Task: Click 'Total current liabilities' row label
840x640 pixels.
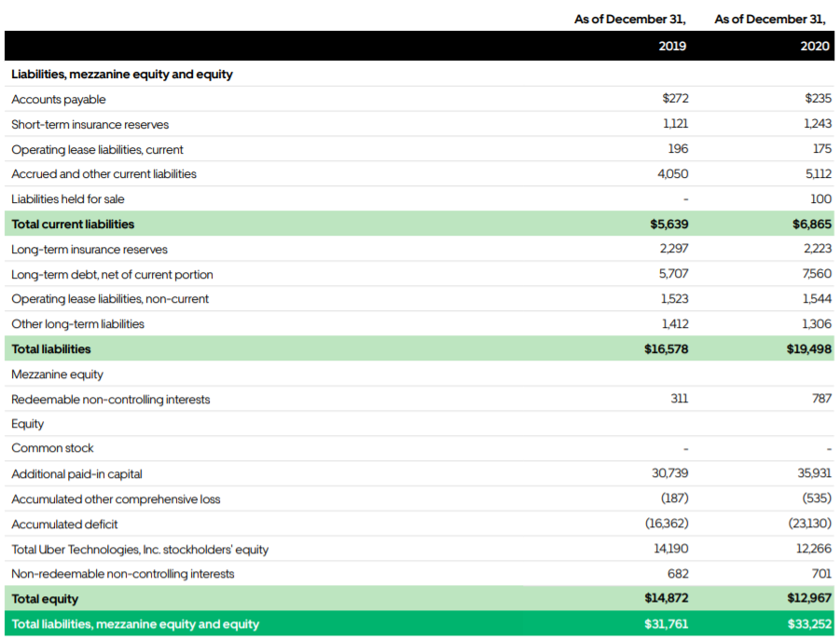Action: [x=73, y=225]
